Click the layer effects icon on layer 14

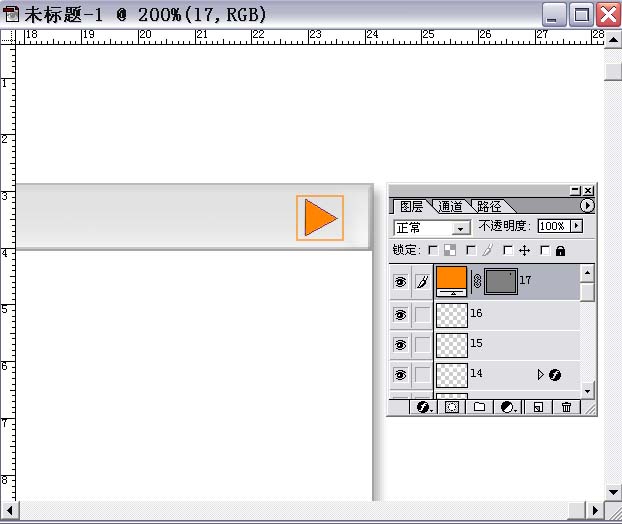click(x=555, y=374)
